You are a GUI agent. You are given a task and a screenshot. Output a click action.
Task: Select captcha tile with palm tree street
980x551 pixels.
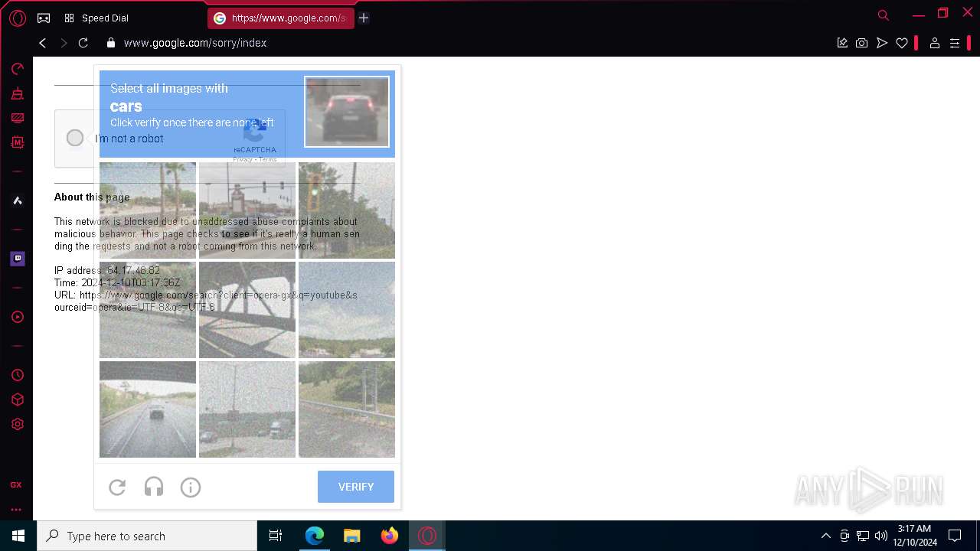(148, 210)
